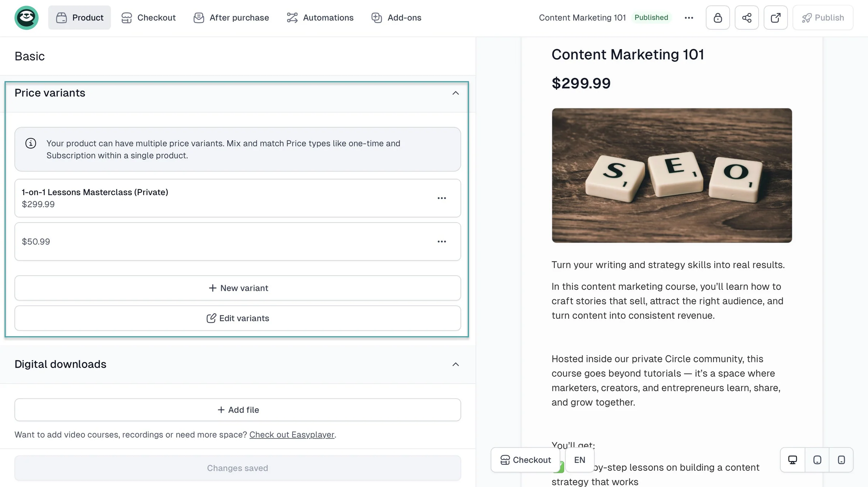The width and height of the screenshot is (868, 487).
Task: Follow the Check out Easyplayer link
Action: coord(292,435)
